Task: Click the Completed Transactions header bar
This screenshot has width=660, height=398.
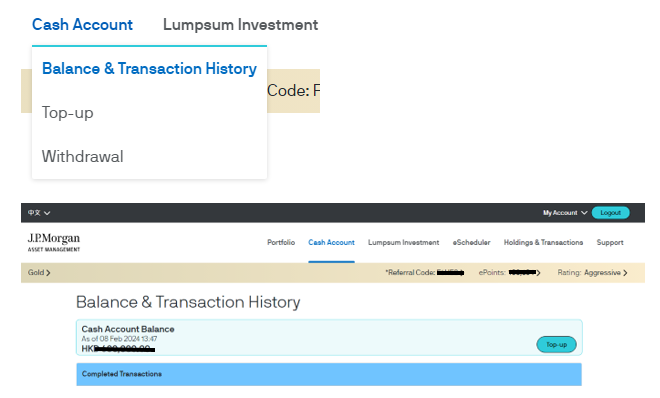Action: click(329, 374)
